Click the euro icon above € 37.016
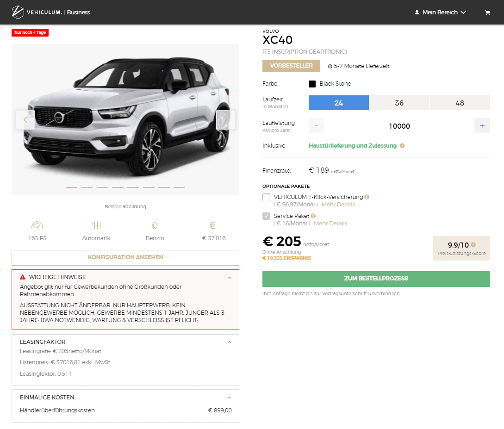This screenshot has height=429, width=504. click(212, 225)
